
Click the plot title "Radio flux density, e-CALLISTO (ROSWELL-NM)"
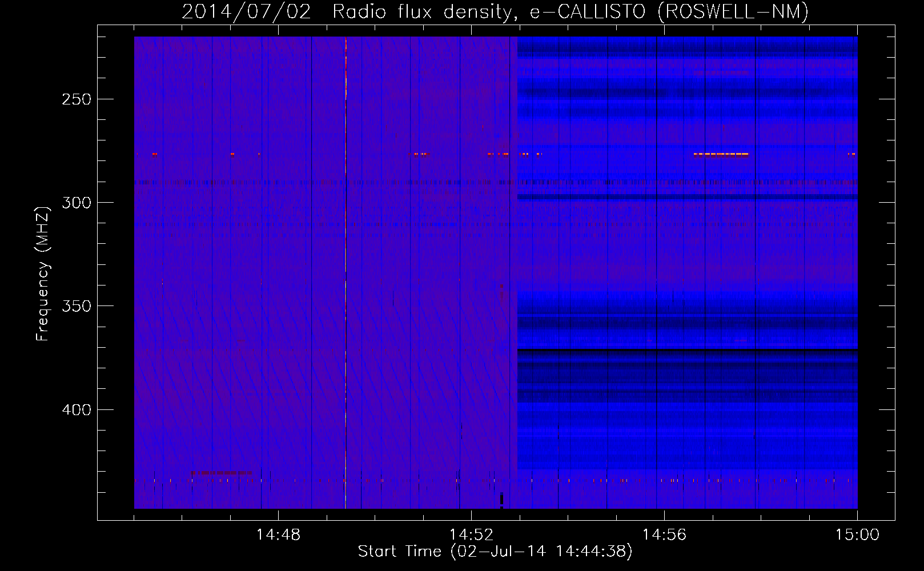[x=571, y=12]
